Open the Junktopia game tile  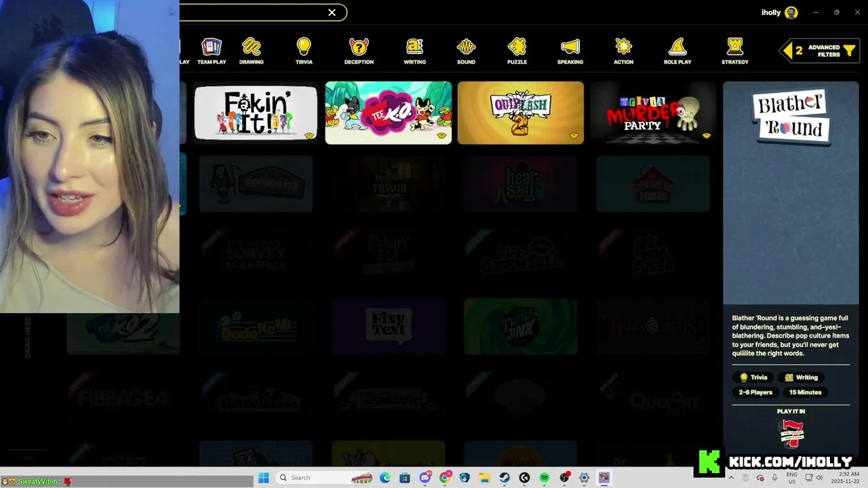pyautogui.click(x=388, y=397)
